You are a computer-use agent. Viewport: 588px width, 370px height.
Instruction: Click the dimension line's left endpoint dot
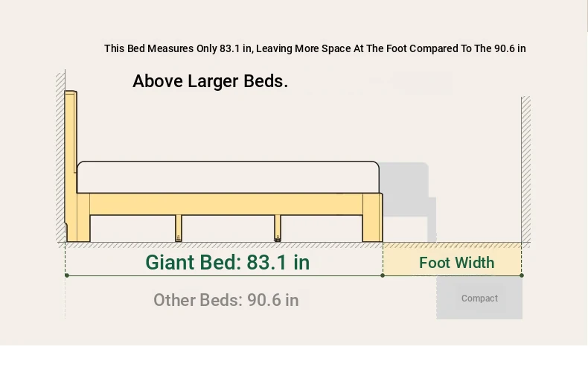(67, 275)
